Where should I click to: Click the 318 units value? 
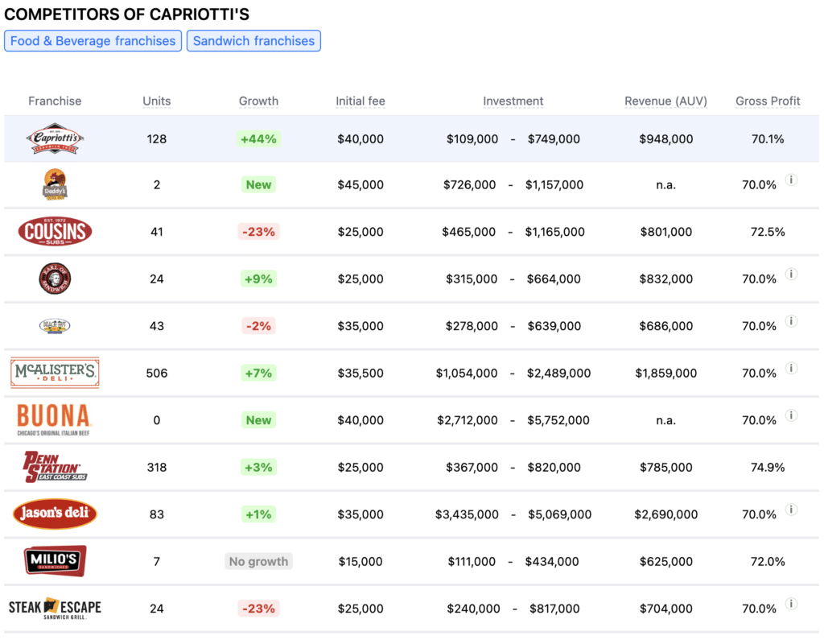tap(157, 467)
